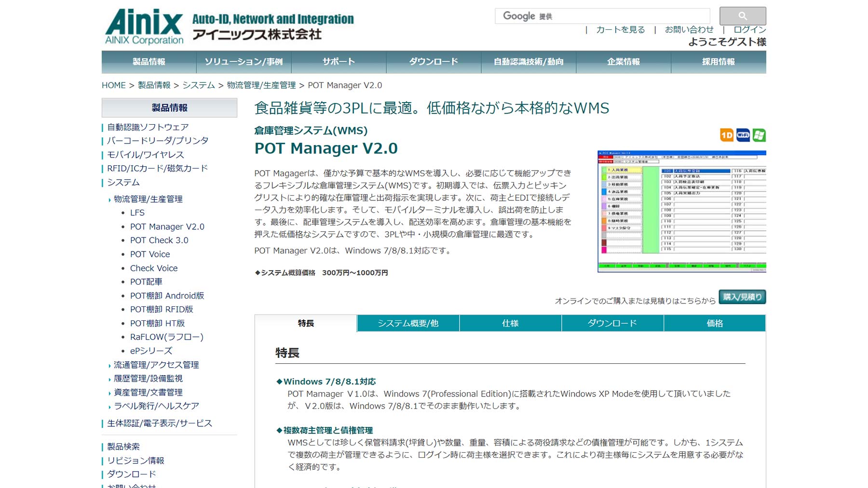This screenshot has height=488, width=868.
Task: Open システム category in sidebar
Action: (x=123, y=183)
